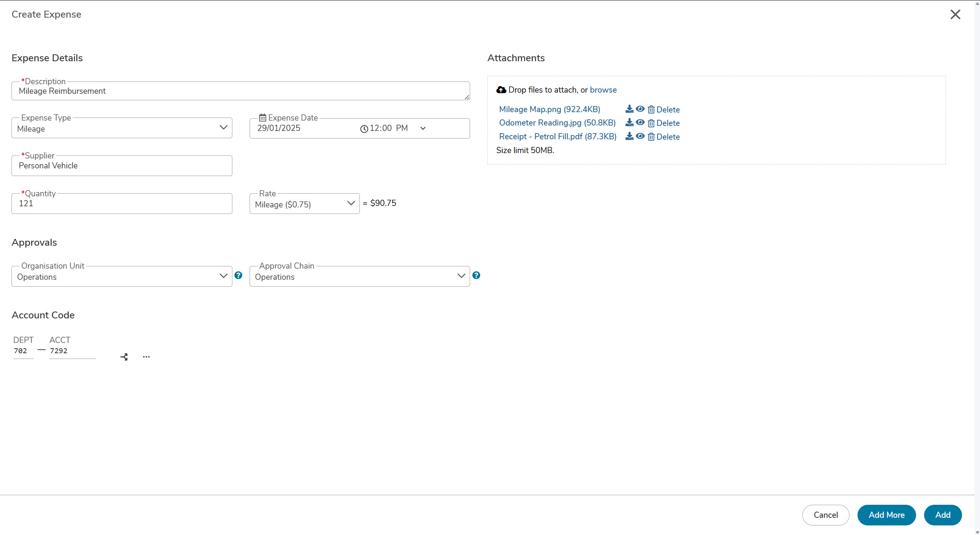This screenshot has width=980, height=535.
Task: Preview Odometer Reading.jpg with eye icon
Action: click(640, 122)
